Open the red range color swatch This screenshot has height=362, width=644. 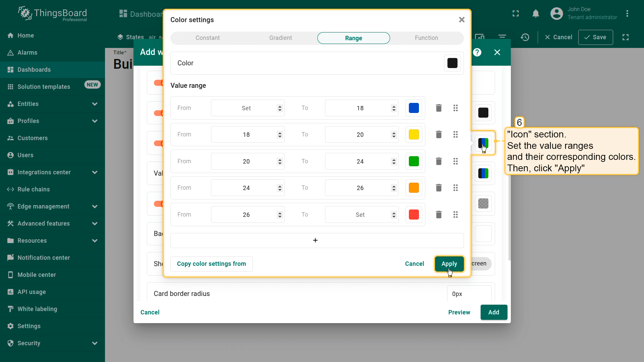(x=414, y=215)
